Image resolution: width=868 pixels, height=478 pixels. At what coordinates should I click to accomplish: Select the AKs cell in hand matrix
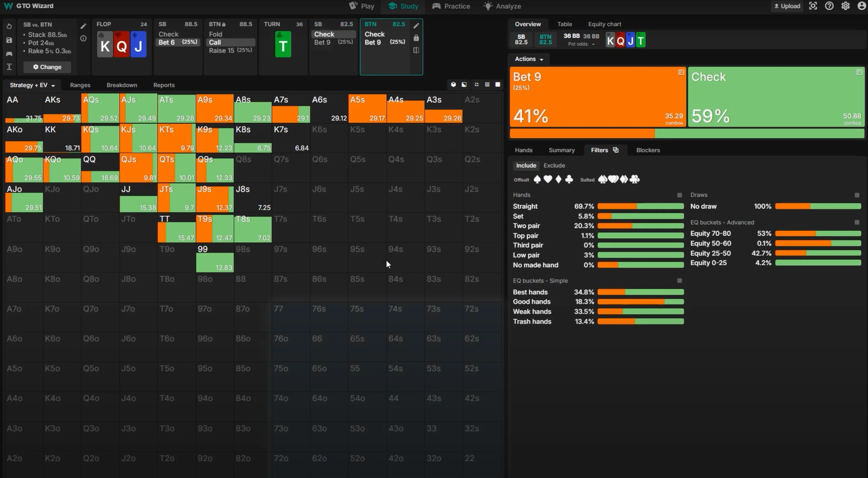pos(62,108)
